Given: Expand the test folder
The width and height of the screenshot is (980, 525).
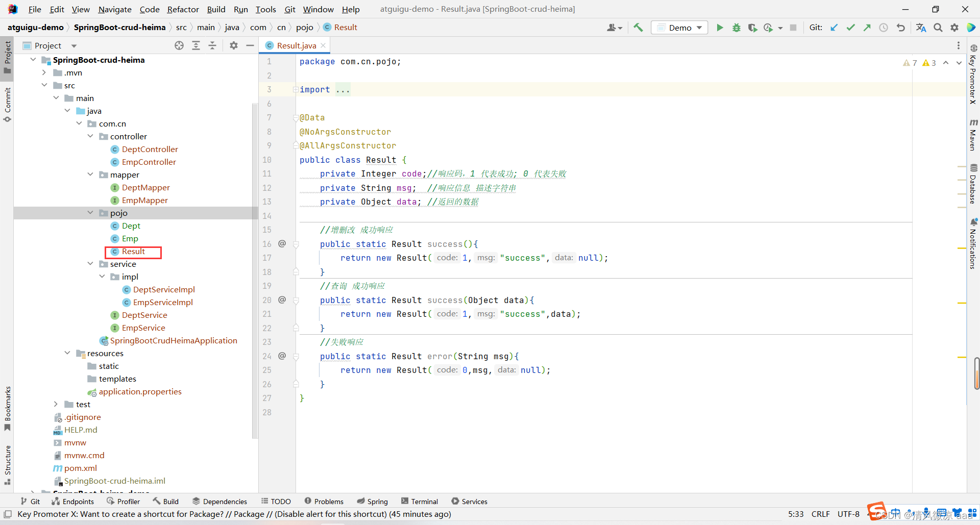Looking at the screenshot, I should pos(56,404).
